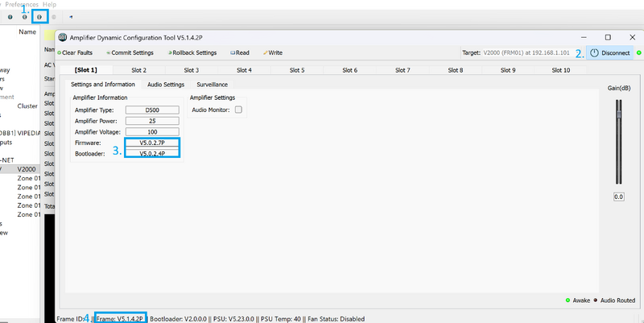Click the Gain(dB) slider handle
This screenshot has width=644, height=323.
618,114
